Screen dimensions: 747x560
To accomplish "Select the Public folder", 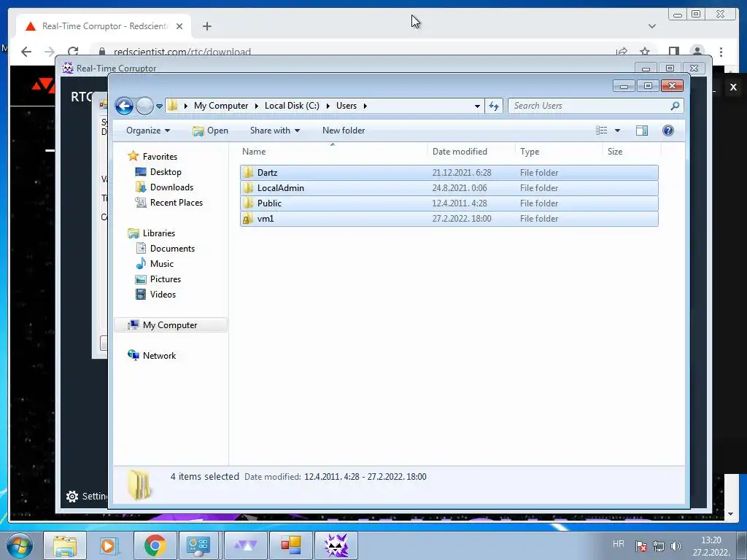I will pos(449,203).
